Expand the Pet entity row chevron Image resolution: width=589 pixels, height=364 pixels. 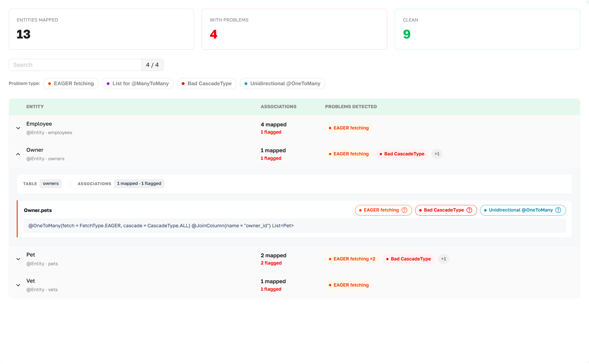(x=18, y=259)
